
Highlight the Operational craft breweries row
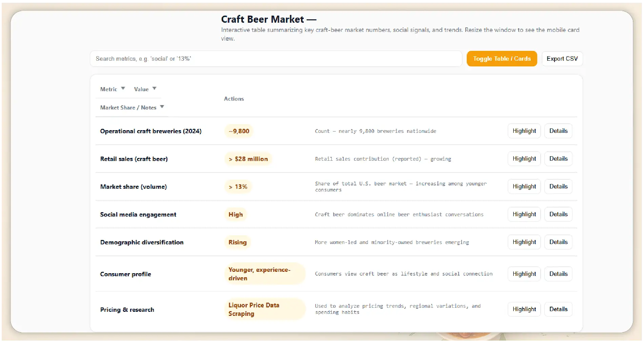524,131
